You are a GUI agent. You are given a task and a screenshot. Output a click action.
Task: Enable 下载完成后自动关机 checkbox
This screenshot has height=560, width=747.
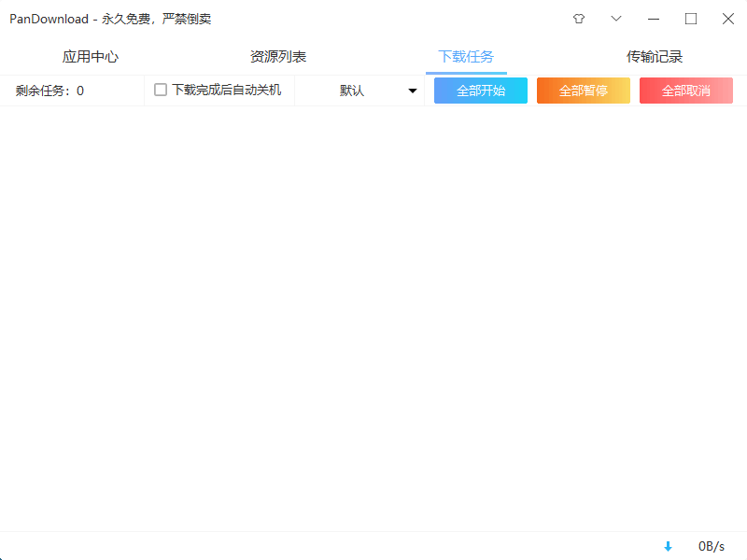point(159,90)
